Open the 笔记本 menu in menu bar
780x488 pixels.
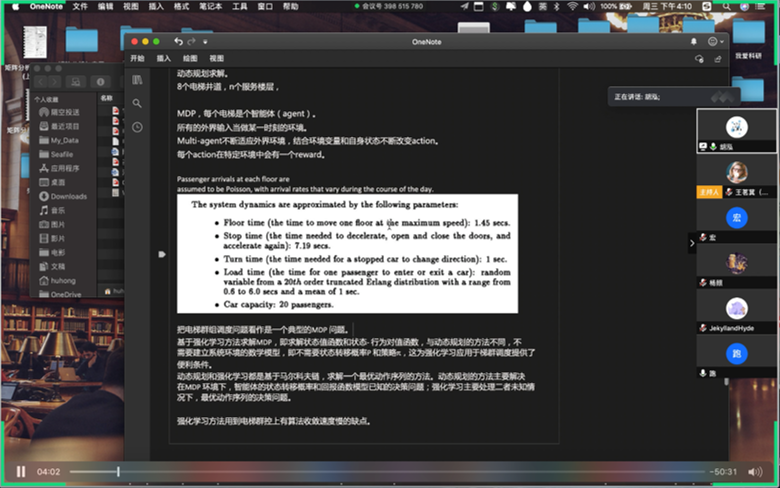tap(209, 6)
